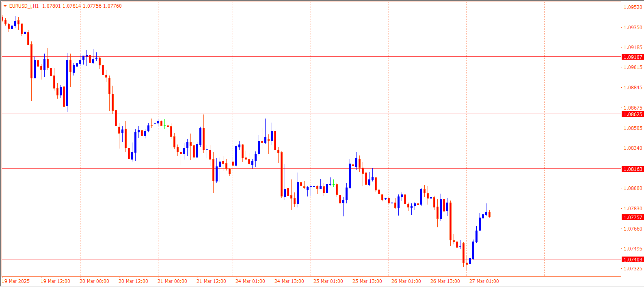Click the 27 Mar 01:00 time label
644x287 pixels.
484,281
